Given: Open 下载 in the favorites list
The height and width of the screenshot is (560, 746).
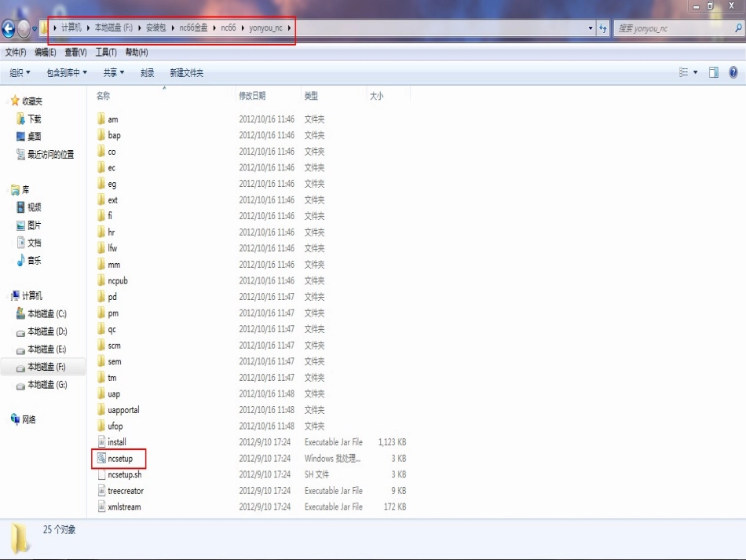Looking at the screenshot, I should [35, 119].
